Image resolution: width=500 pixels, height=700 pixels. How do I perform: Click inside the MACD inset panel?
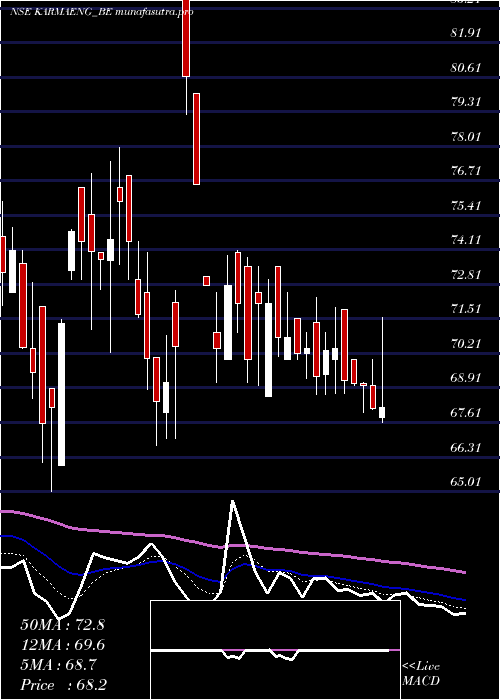click(275, 650)
